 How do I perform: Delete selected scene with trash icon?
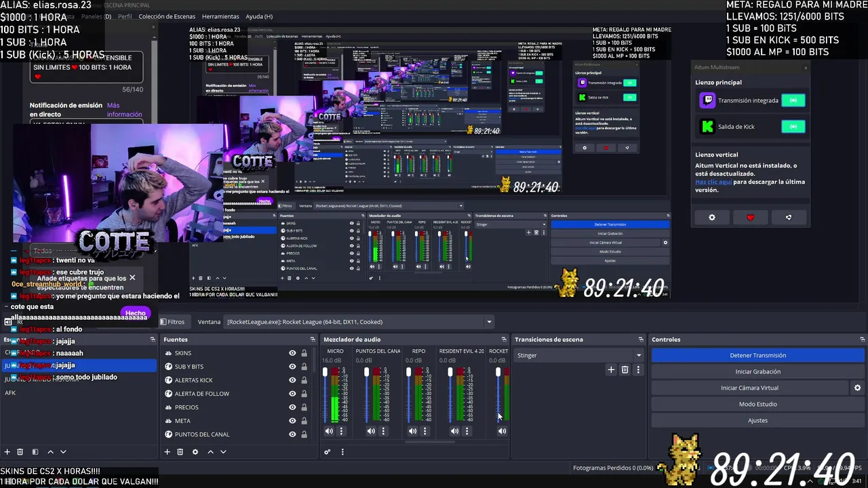(20, 452)
